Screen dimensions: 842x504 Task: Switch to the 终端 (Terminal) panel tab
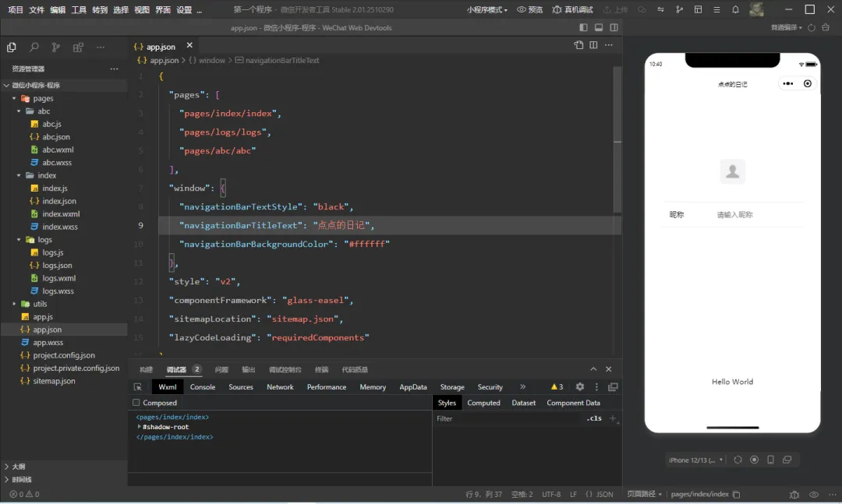tap(322, 369)
